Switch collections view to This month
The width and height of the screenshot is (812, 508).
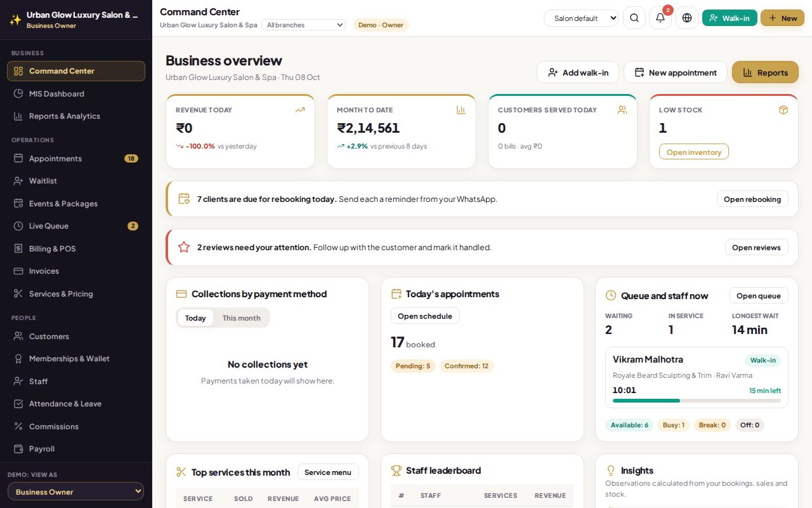click(x=241, y=317)
